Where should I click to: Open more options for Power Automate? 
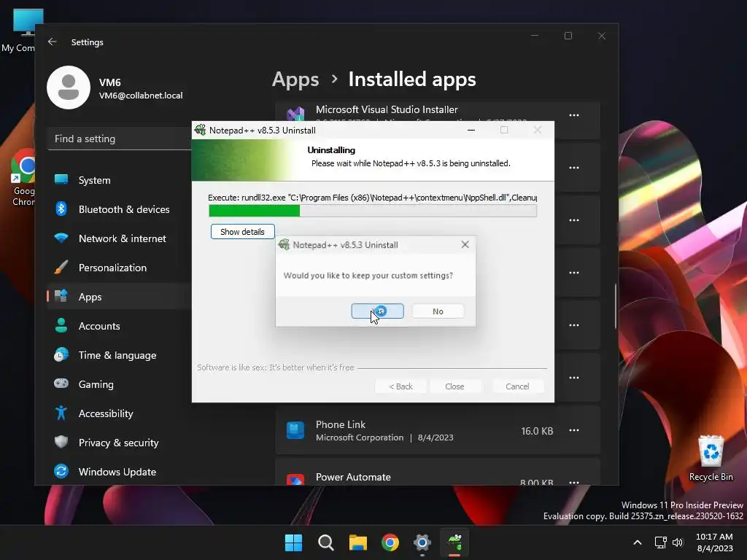tap(574, 482)
